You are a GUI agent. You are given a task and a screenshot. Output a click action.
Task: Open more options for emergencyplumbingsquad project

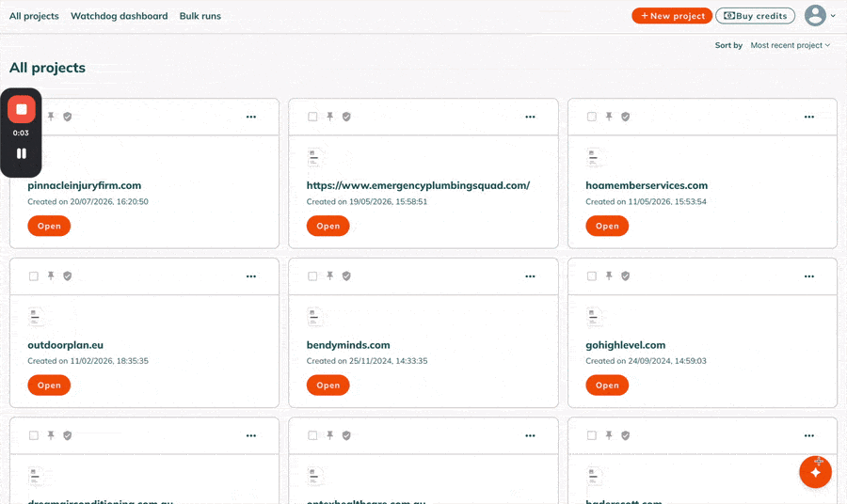pos(530,117)
